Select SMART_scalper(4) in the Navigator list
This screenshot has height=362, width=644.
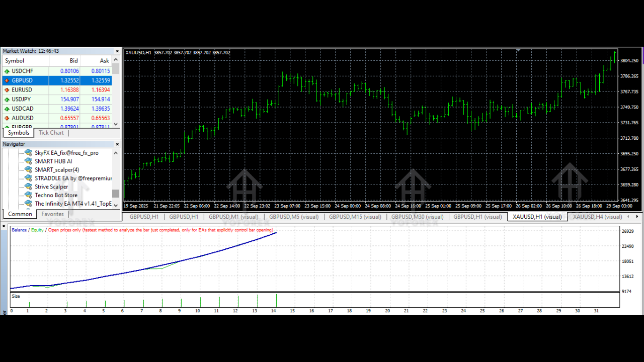pos(56,170)
